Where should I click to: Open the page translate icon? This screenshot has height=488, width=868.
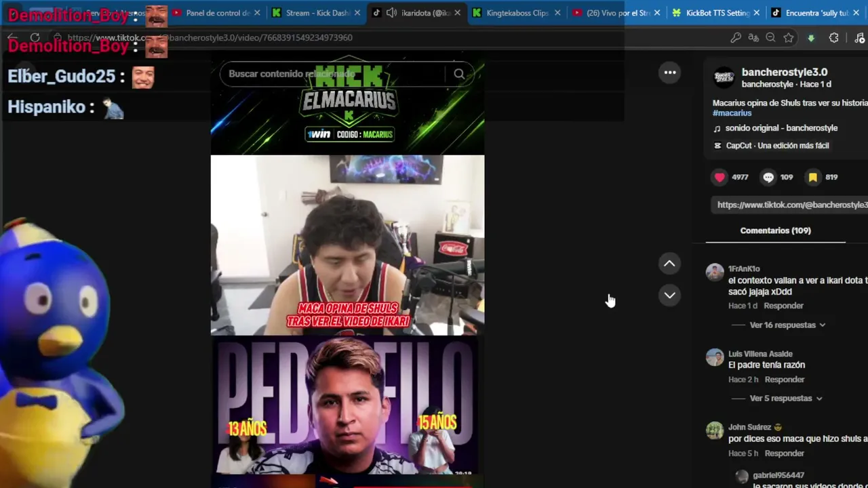tap(753, 38)
